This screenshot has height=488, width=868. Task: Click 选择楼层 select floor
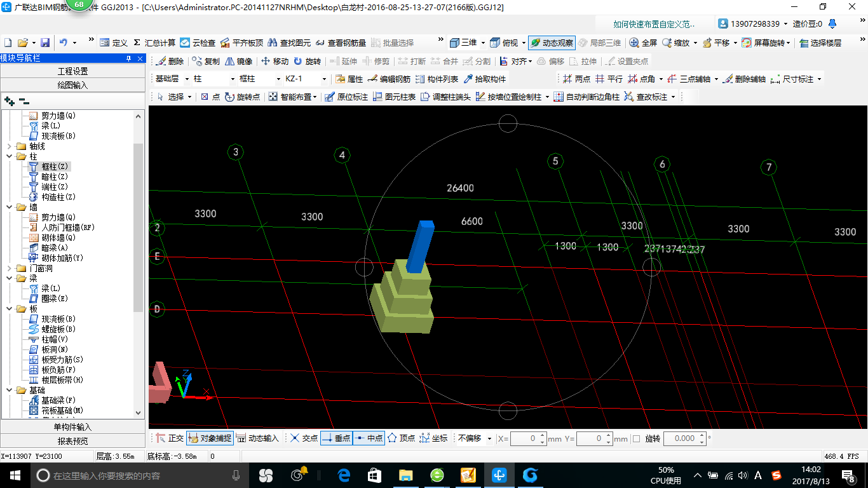pos(820,43)
